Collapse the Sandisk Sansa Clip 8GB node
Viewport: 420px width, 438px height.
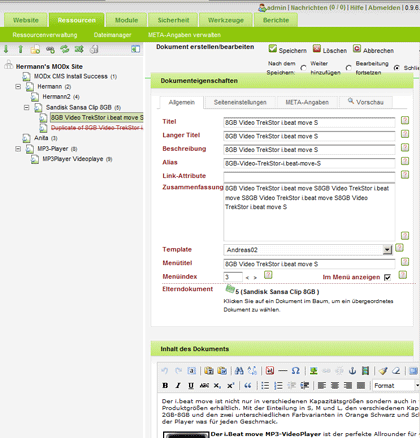pyautogui.click(x=26, y=107)
